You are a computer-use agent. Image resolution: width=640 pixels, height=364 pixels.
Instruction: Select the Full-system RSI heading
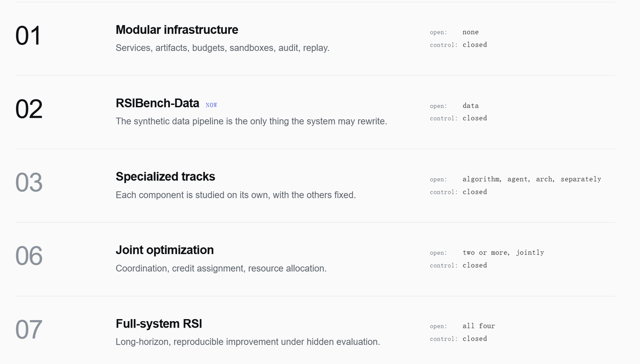pyautogui.click(x=159, y=324)
